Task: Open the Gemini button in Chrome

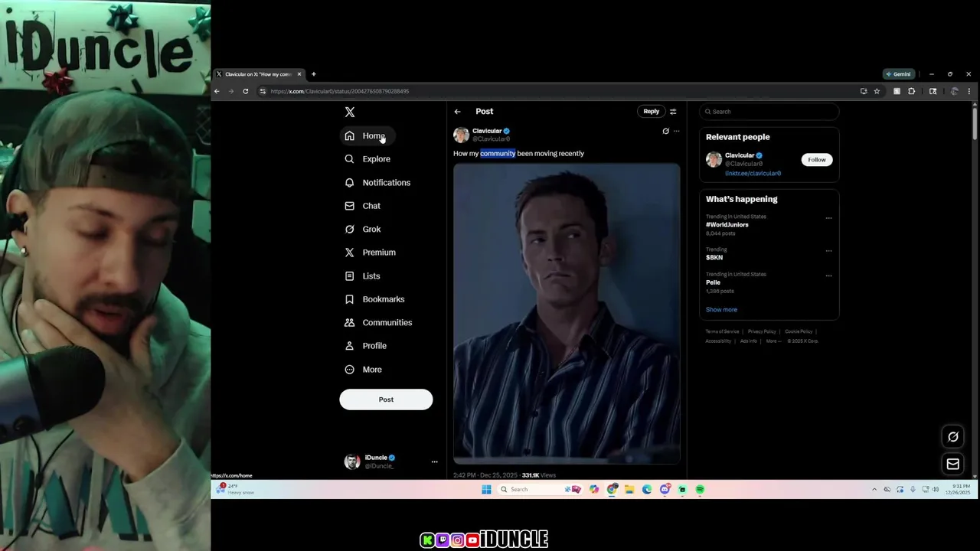Action: [x=899, y=74]
